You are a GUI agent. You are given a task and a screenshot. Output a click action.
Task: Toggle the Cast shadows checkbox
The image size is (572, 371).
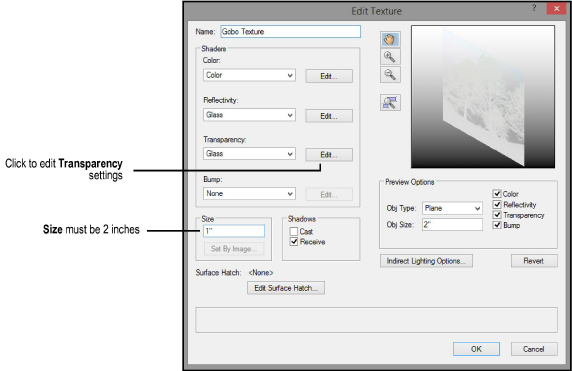294,232
